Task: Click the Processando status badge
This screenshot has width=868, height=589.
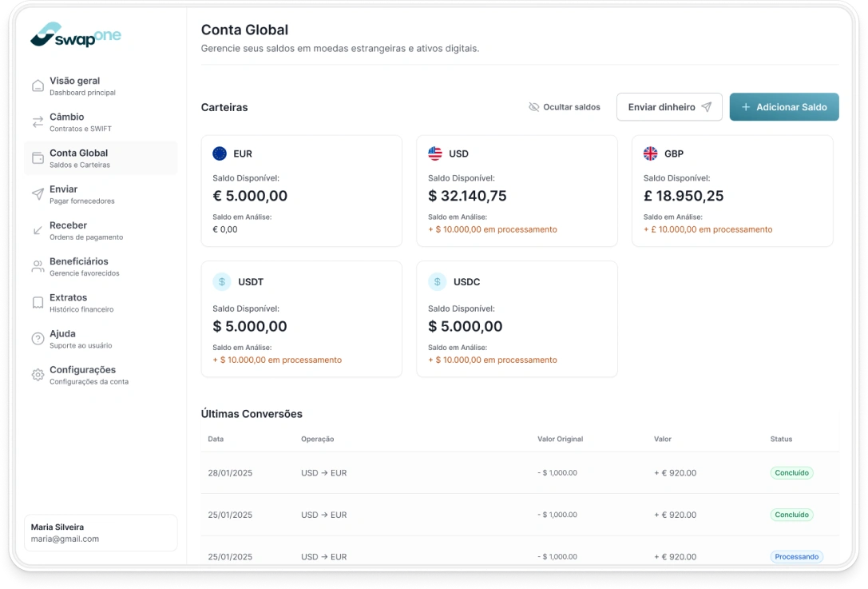Action: tap(796, 556)
